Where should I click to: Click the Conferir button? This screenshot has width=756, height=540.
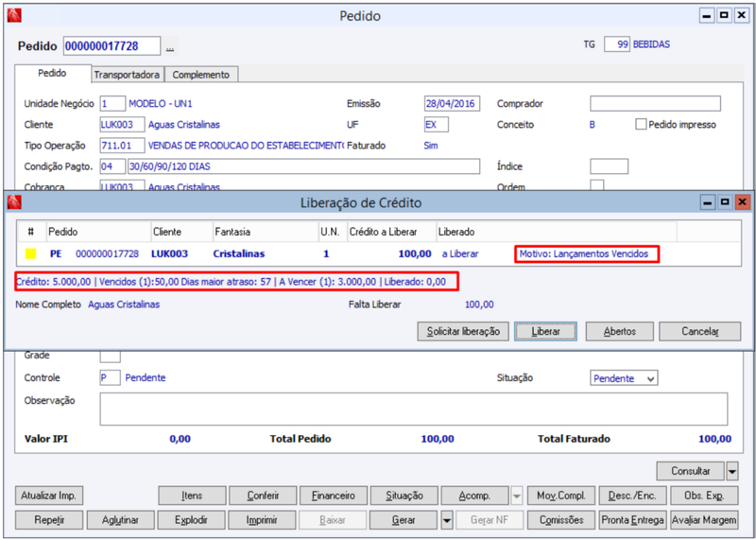click(x=263, y=496)
